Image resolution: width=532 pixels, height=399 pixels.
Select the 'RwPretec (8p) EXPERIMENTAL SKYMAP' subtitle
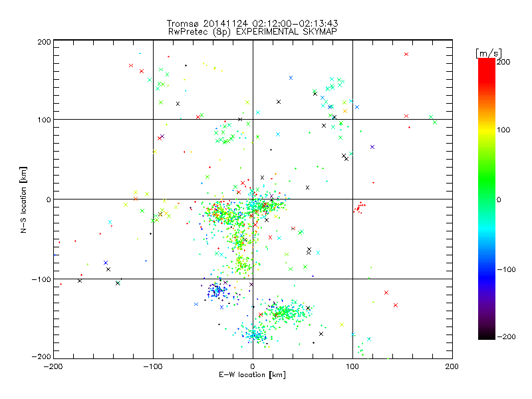tap(253, 31)
